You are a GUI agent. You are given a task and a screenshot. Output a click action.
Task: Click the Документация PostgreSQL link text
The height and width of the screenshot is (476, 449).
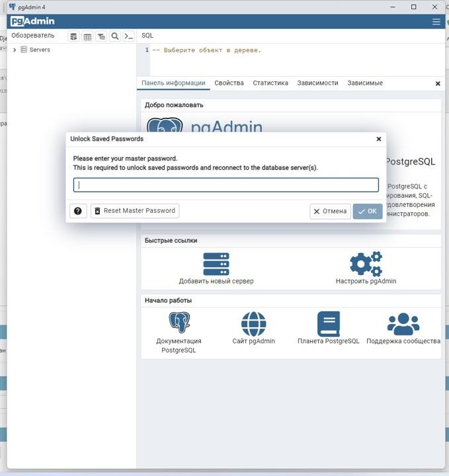click(x=179, y=346)
